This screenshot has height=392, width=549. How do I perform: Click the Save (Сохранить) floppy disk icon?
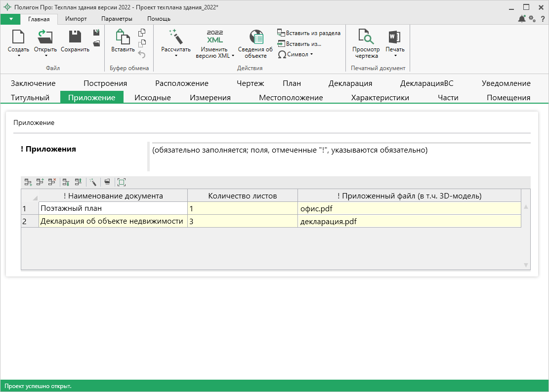[x=75, y=37]
